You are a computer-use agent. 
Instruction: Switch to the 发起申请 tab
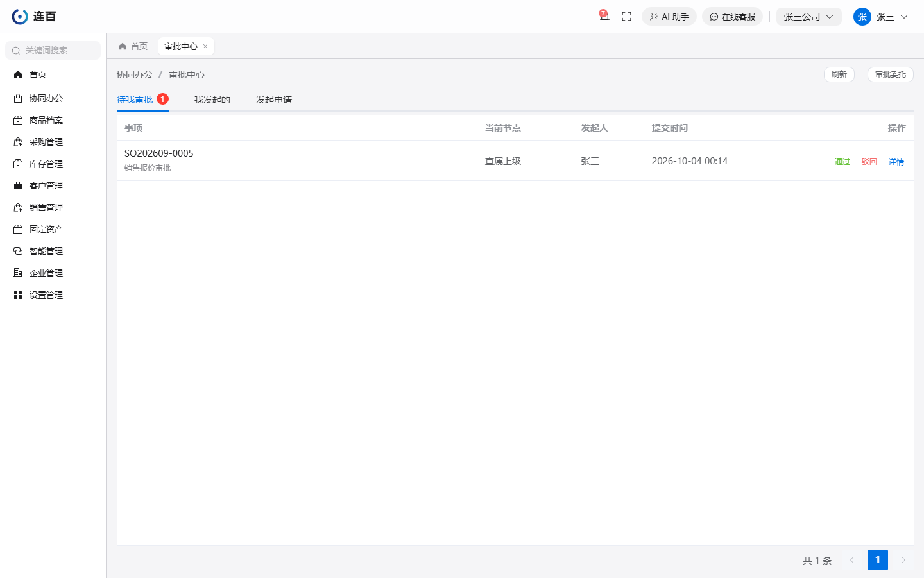pos(274,100)
